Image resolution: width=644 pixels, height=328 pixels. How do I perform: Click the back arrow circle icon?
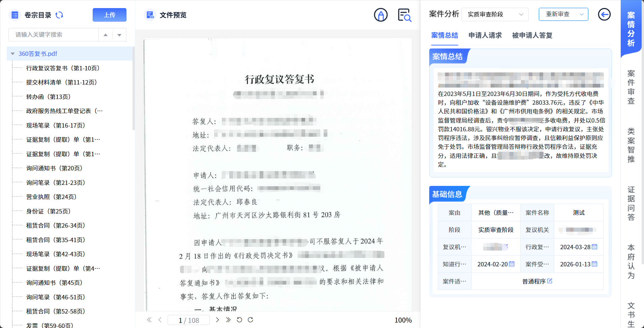604,14
